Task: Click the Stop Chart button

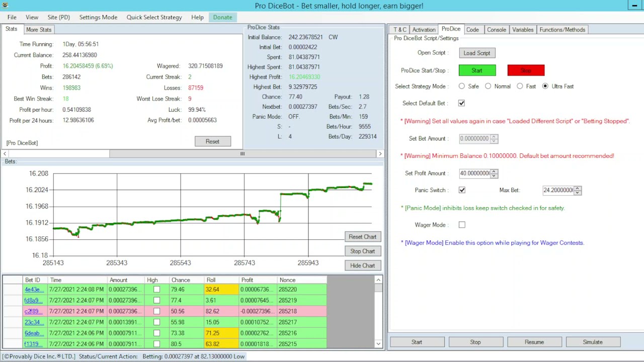Action: (362, 251)
